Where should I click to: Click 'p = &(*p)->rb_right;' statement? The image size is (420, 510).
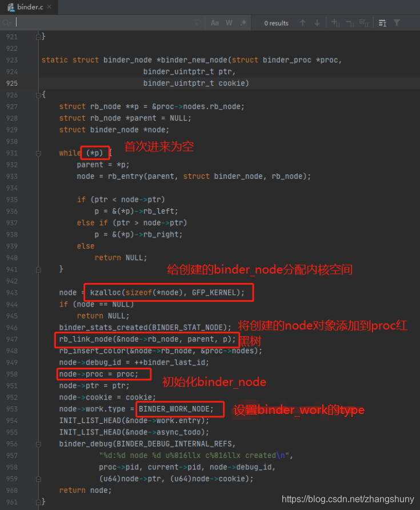click(x=138, y=234)
